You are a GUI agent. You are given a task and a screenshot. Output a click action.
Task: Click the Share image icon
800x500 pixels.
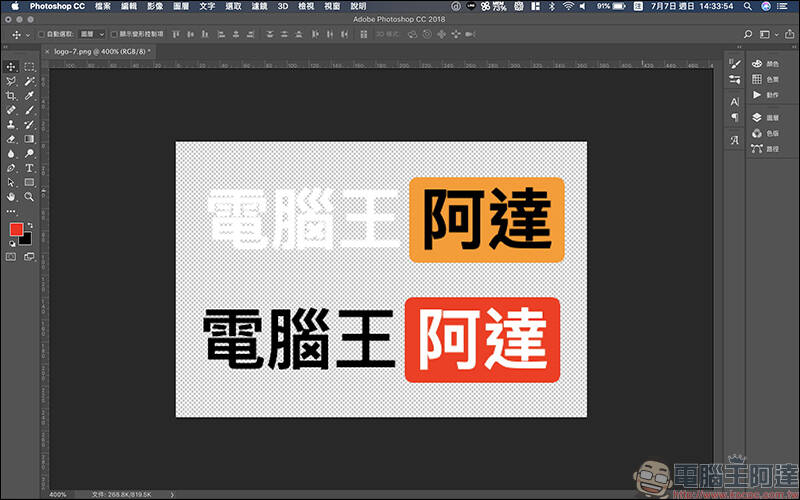tap(789, 34)
